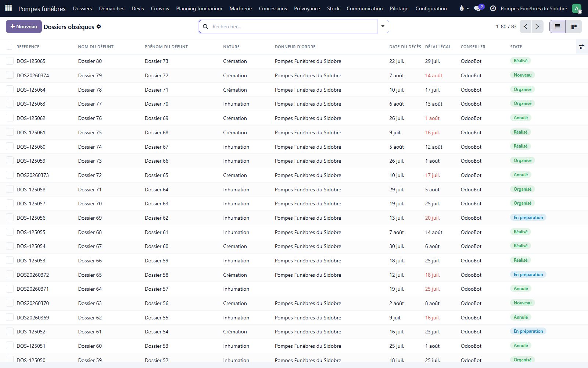Create a new dossier with Nouveau
This screenshot has width=588, height=368.
[24, 26]
